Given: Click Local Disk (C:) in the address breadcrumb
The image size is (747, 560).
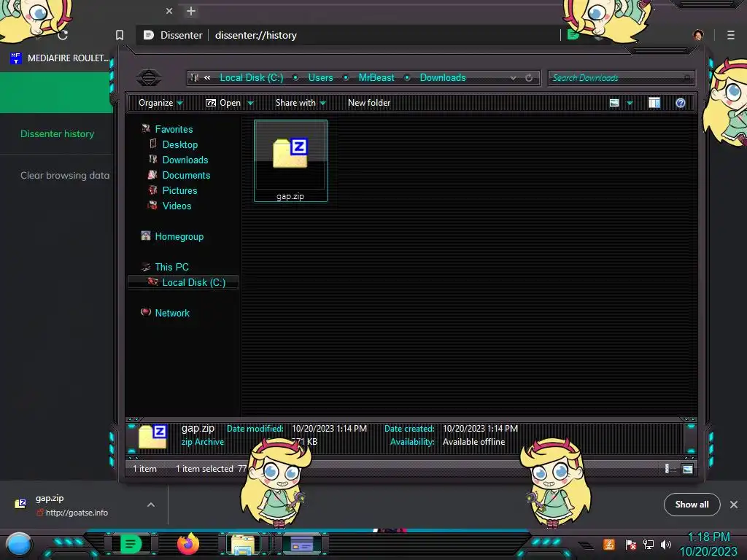Looking at the screenshot, I should tap(251, 77).
